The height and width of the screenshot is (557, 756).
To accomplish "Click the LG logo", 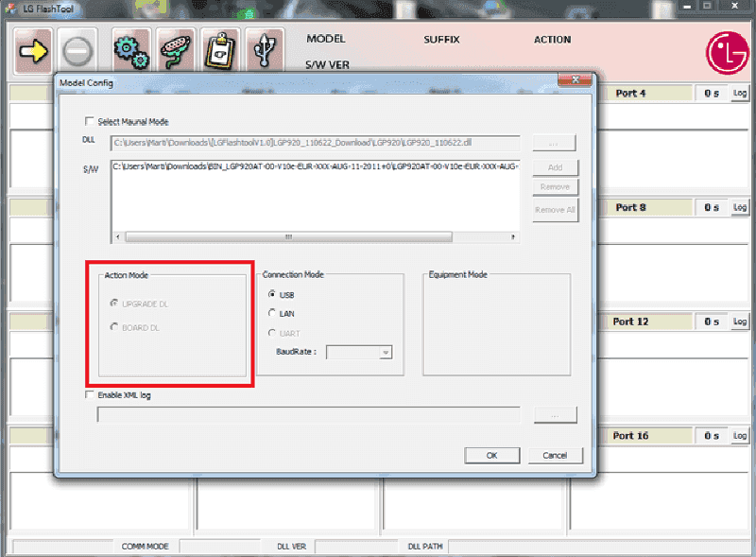I will point(728,53).
